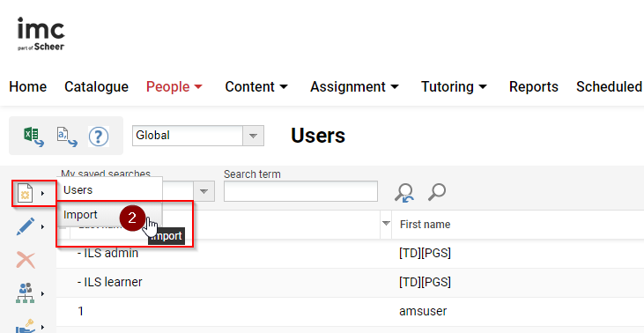Select Import in the flyout menu
This screenshot has width=644, height=333.
coord(109,215)
